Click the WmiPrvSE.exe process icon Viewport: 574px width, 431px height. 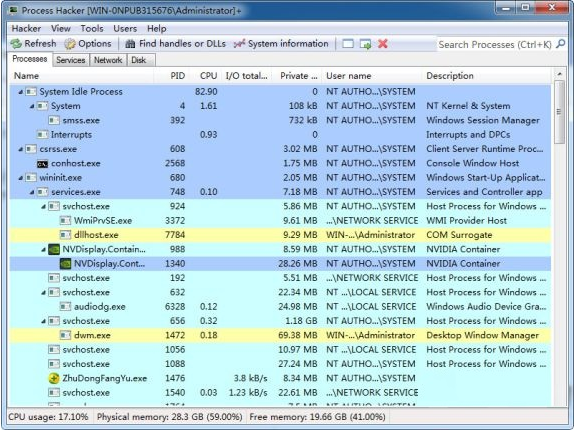coord(66,221)
